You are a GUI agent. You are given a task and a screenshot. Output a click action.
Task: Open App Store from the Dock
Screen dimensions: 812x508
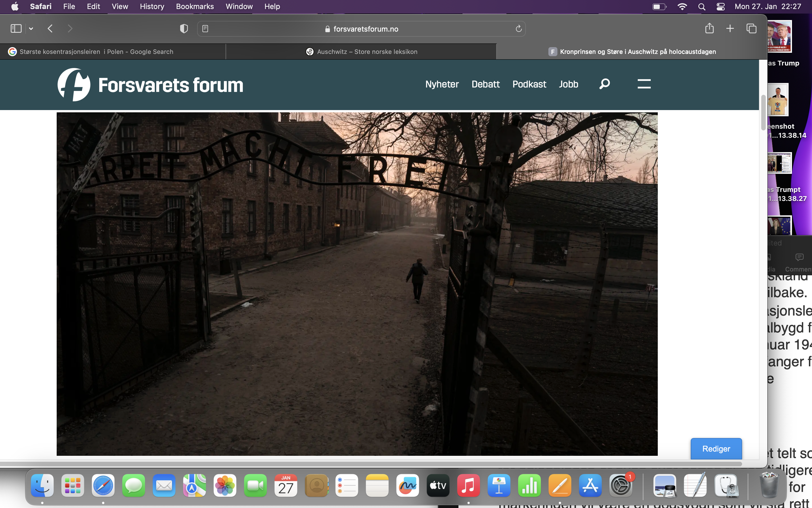(590, 485)
